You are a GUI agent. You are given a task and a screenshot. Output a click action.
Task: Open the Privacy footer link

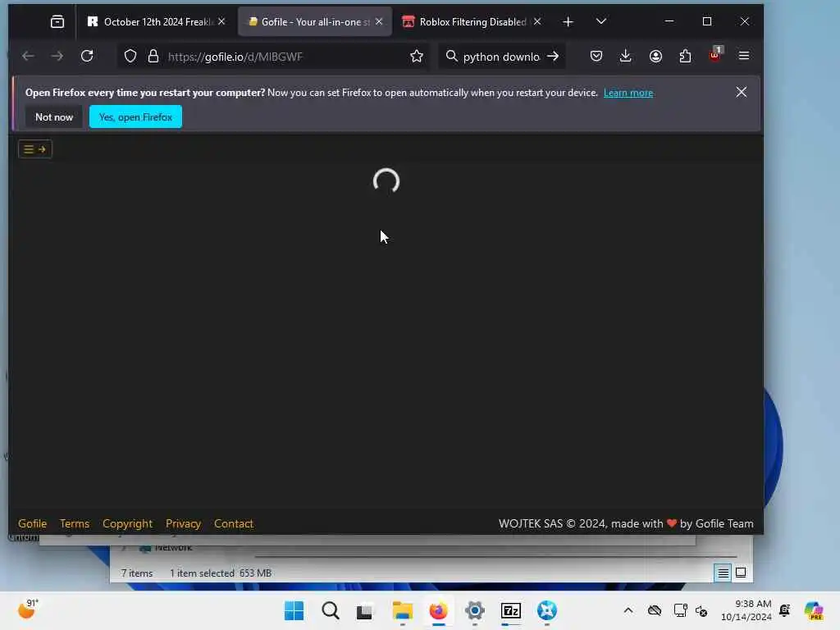[x=183, y=523]
